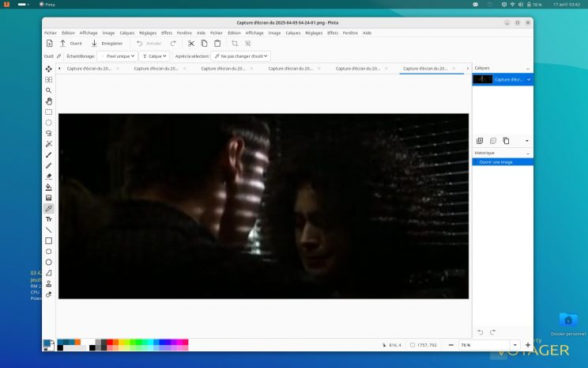This screenshot has height=368, width=588.
Task: Click the undo arrow below the history panel
Action: pos(481,332)
